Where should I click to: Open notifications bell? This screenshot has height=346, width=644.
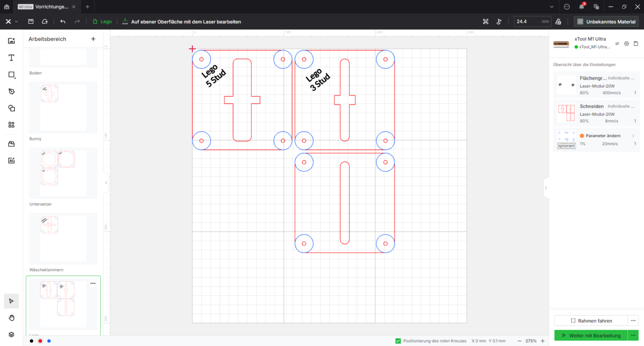click(x=581, y=7)
